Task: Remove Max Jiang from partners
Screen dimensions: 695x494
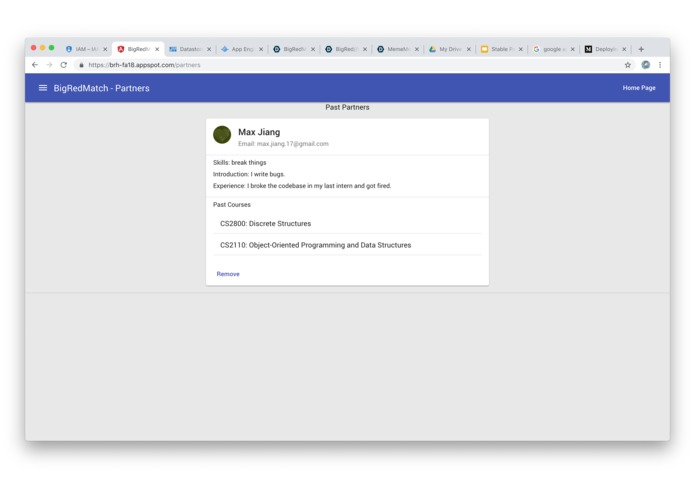Action: [x=228, y=274]
